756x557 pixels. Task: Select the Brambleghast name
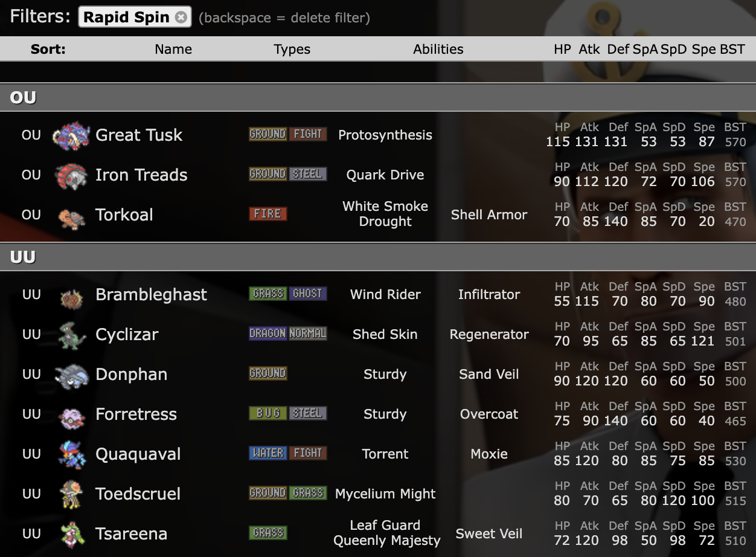(151, 295)
